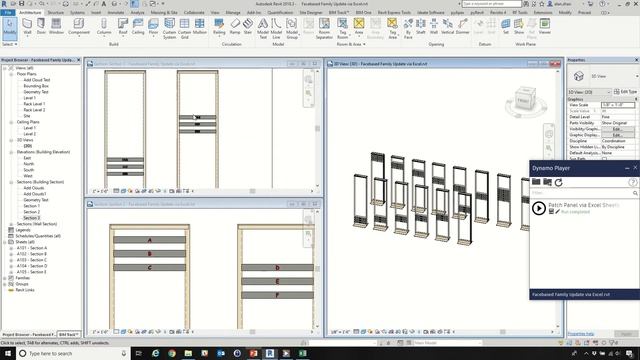Expand the Room & Area panel dropdown

click(351, 44)
